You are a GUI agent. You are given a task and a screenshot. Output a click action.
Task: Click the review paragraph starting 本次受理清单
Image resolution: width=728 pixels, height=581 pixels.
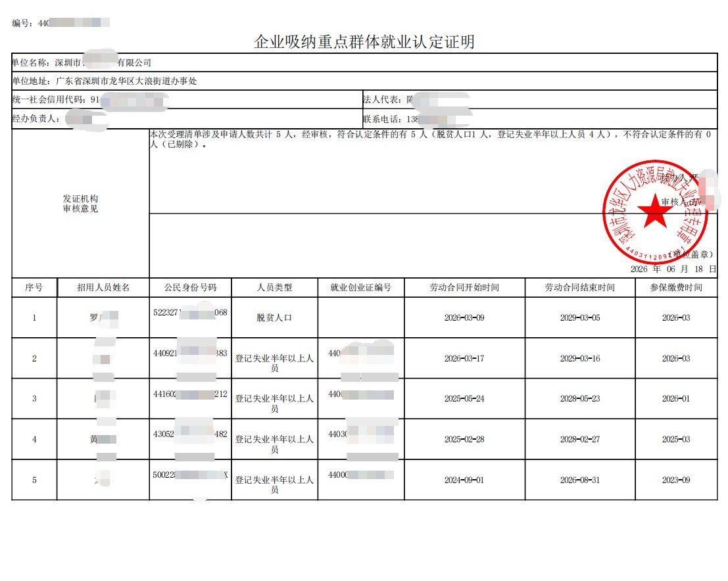(430, 139)
